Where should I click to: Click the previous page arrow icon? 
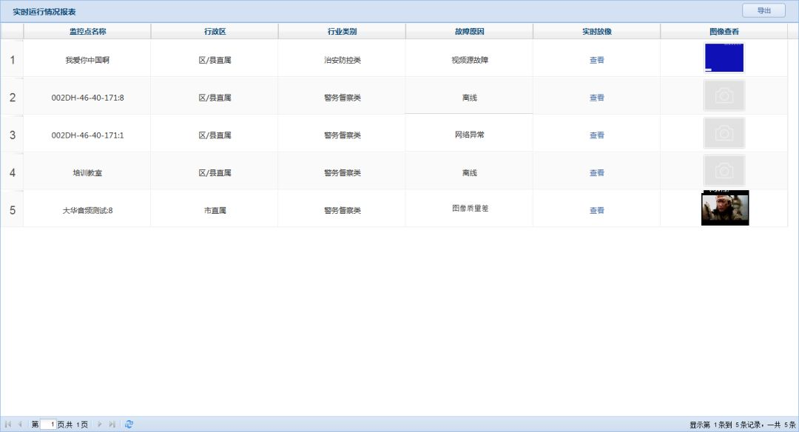tap(20, 424)
